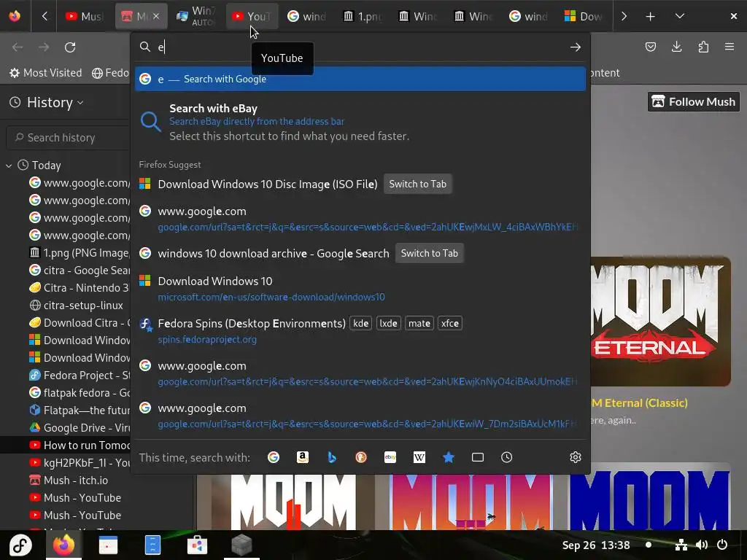Switch to Tab for windows 10 download archive

pos(429,253)
